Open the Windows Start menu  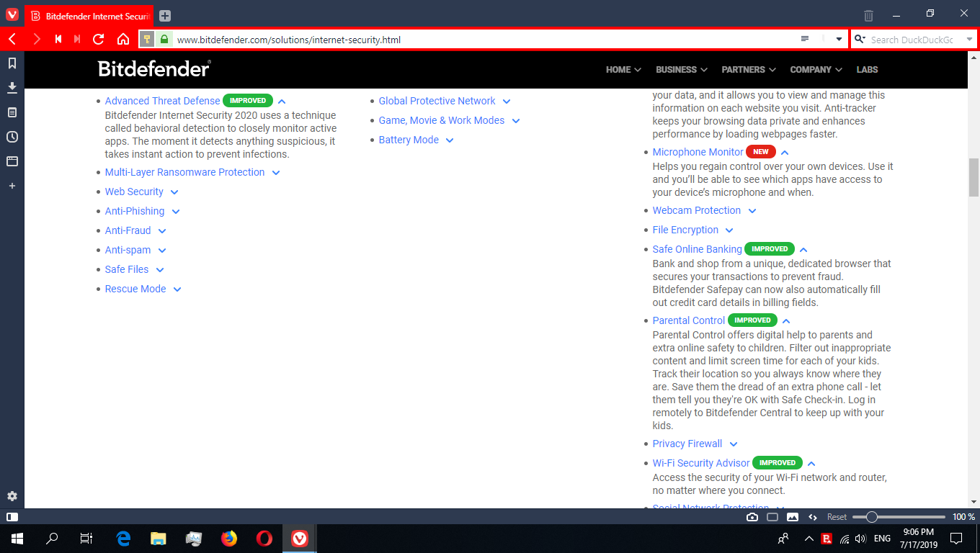tap(17, 538)
